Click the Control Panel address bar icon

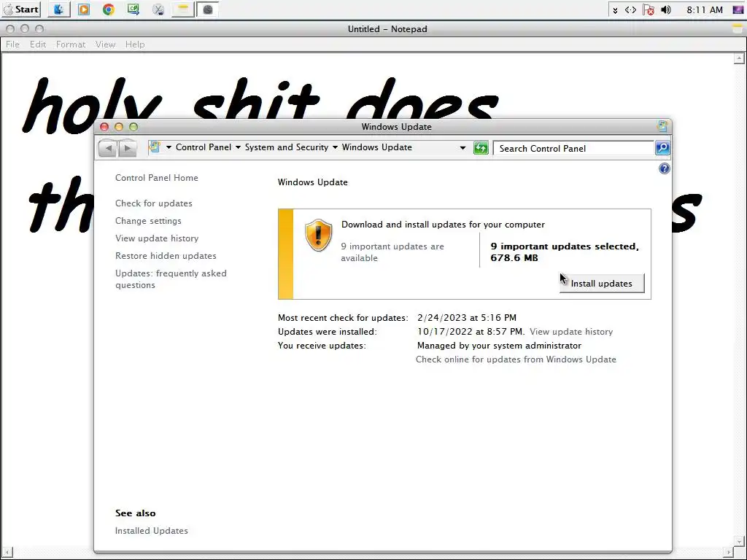click(x=155, y=147)
